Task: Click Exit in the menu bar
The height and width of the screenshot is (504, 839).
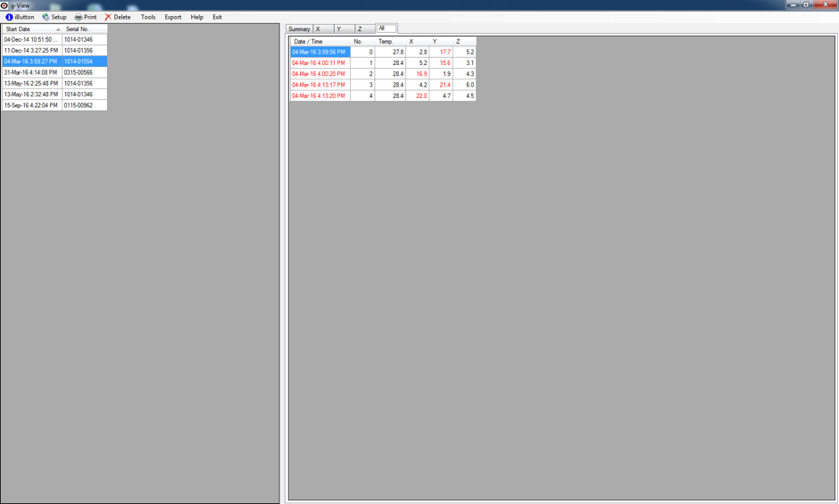Action: [217, 17]
